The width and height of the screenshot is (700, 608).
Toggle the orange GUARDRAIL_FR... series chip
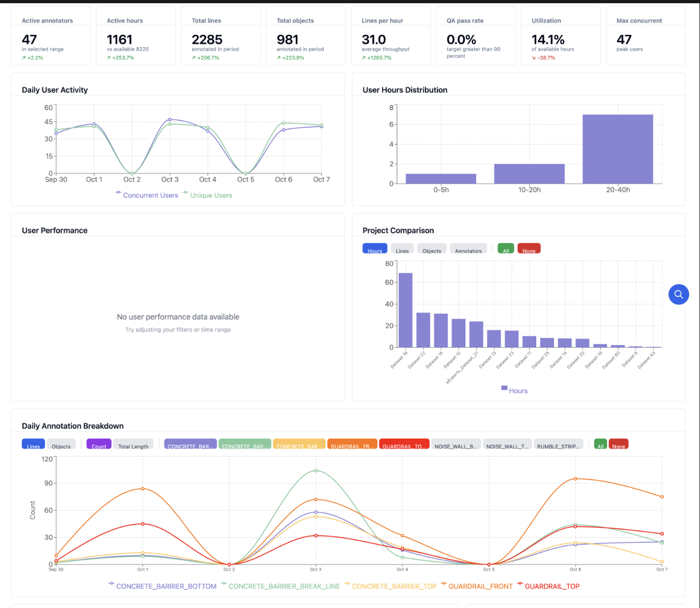click(x=352, y=445)
